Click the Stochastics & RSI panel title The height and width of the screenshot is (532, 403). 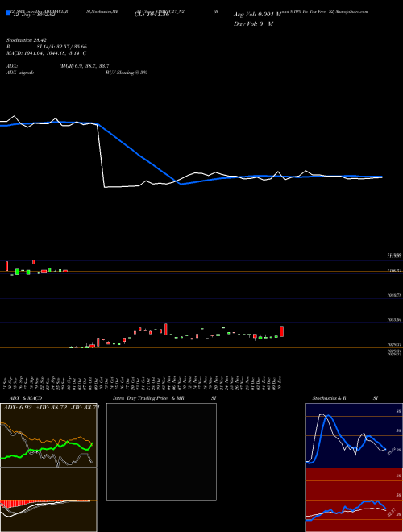345,398
